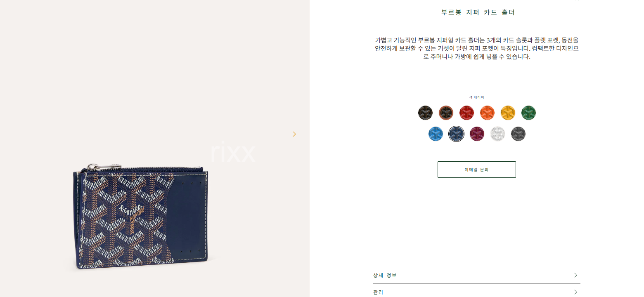Click the navy card holder product image

[142, 216]
